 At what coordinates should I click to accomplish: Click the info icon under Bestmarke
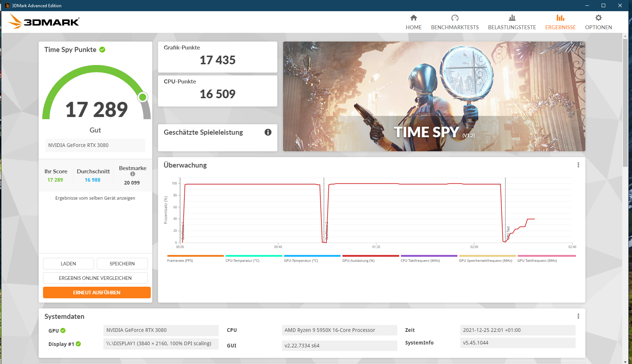(133, 174)
